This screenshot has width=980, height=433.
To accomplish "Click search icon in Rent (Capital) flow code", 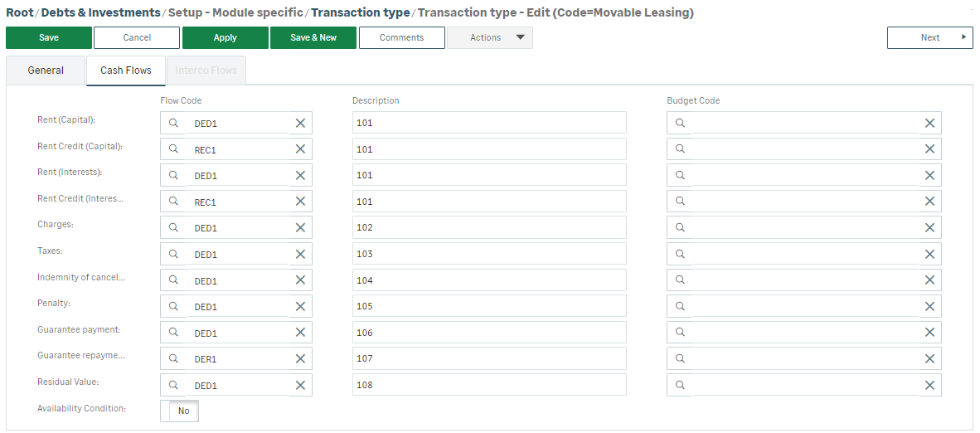I will [174, 123].
